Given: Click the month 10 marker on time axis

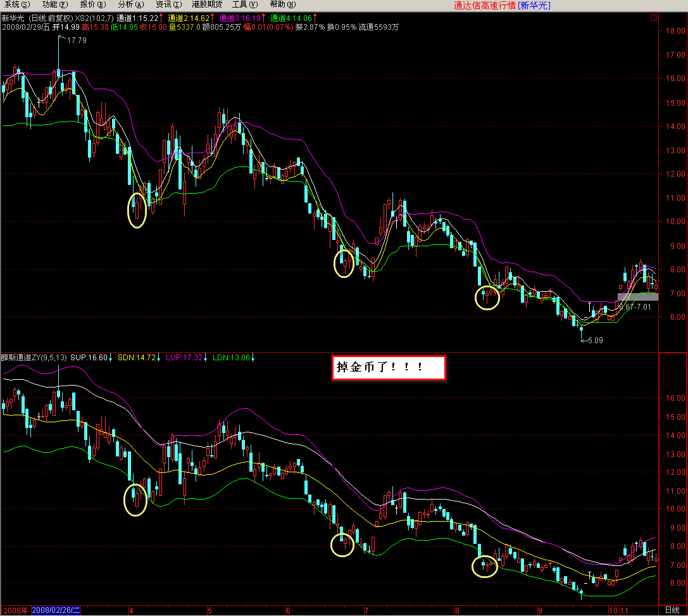Looking at the screenshot, I should click(x=613, y=611).
